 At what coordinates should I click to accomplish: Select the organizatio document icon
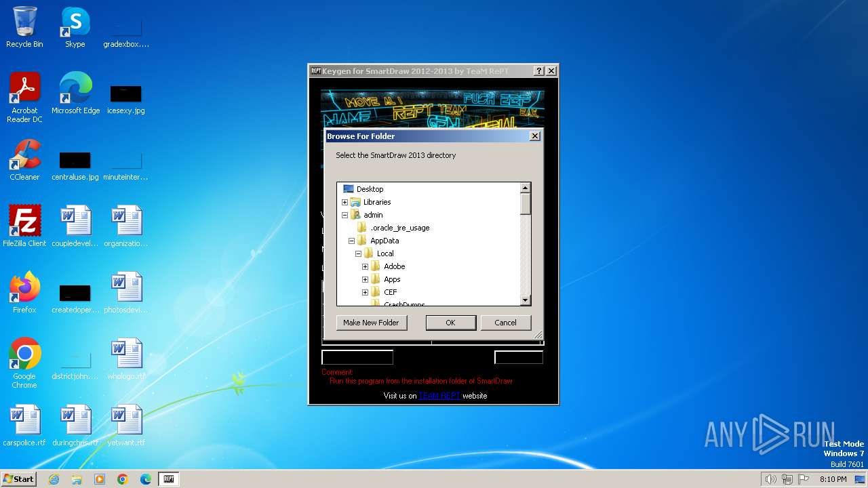126,226
